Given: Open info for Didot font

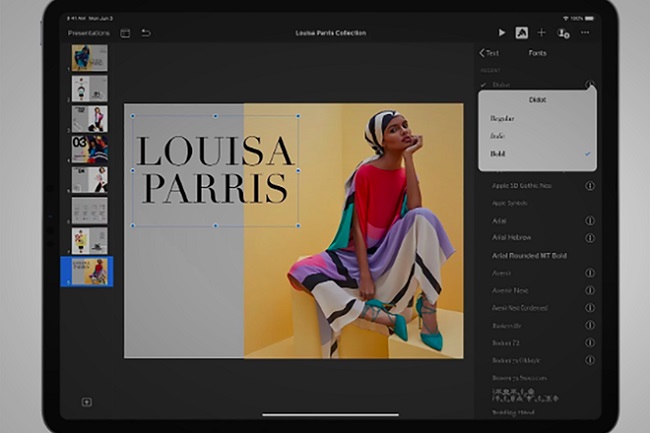Looking at the screenshot, I should (589, 85).
